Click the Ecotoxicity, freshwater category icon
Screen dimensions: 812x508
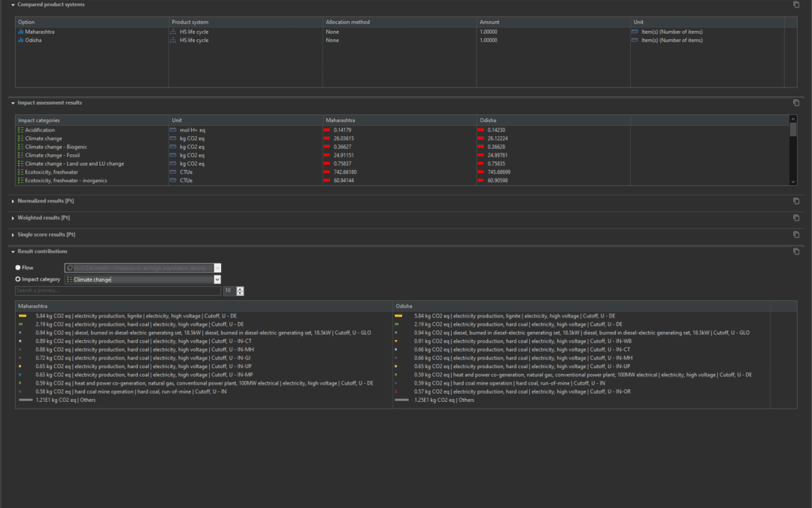coord(21,172)
